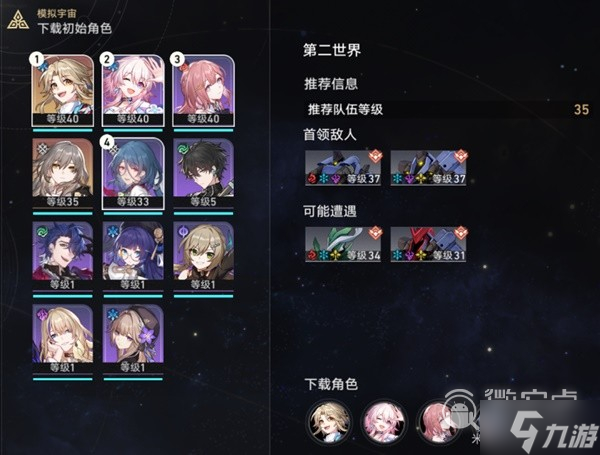Add black-haired Dan Heng level 5 card
600x455 pixels.
203,173
